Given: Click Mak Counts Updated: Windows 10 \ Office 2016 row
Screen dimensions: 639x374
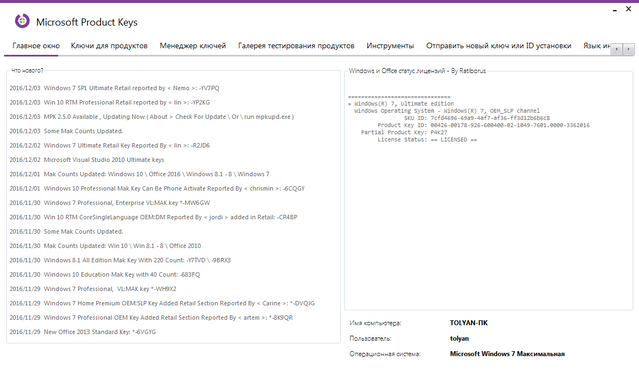Looking at the screenshot, I should (139, 174).
